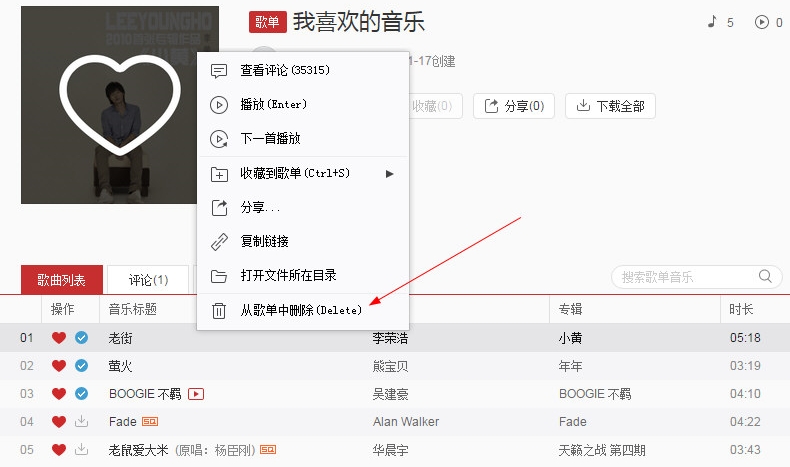Select 复制链接 menu entry
The image size is (790, 467).
click(303, 242)
